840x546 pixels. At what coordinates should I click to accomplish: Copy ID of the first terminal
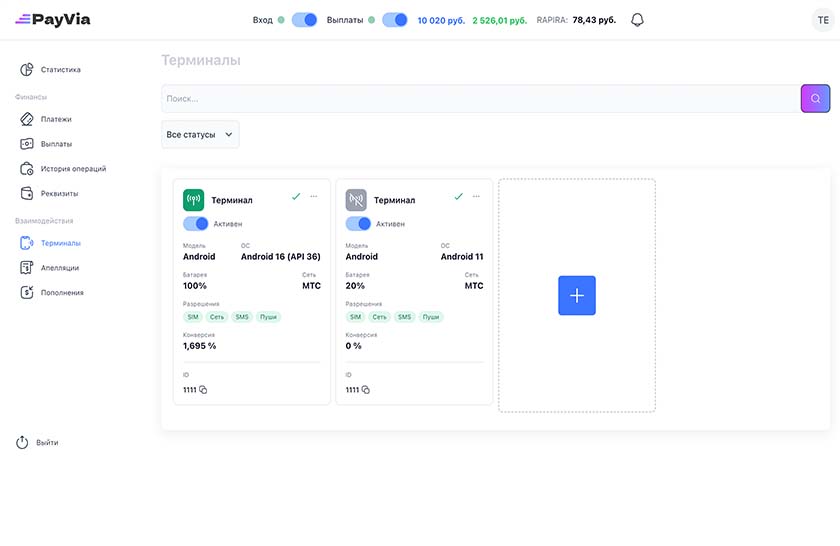click(x=203, y=390)
